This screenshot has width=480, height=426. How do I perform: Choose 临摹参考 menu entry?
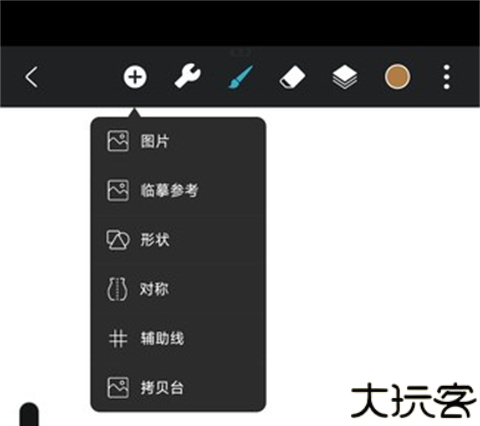[178, 191]
